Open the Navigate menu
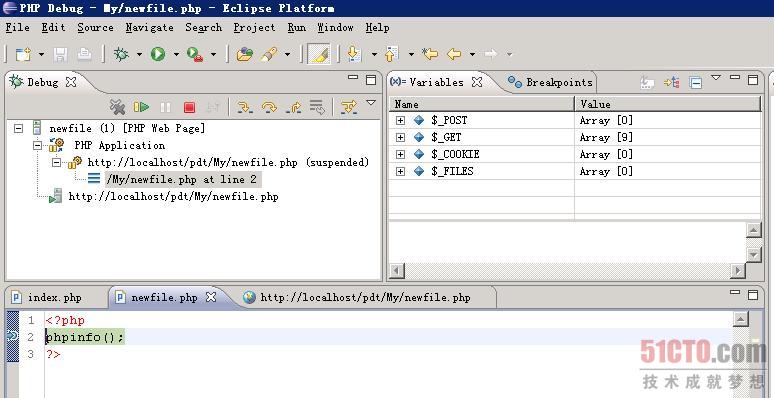 pos(149,28)
